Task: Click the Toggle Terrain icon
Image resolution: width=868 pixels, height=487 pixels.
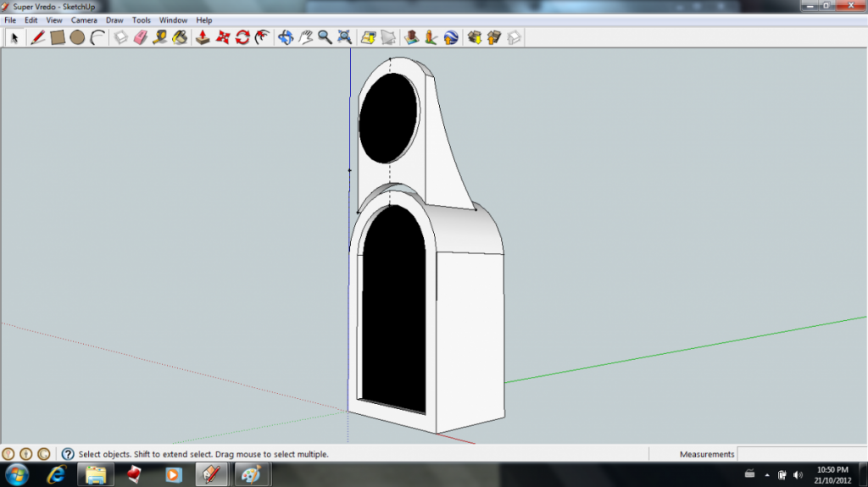Action: (388, 37)
